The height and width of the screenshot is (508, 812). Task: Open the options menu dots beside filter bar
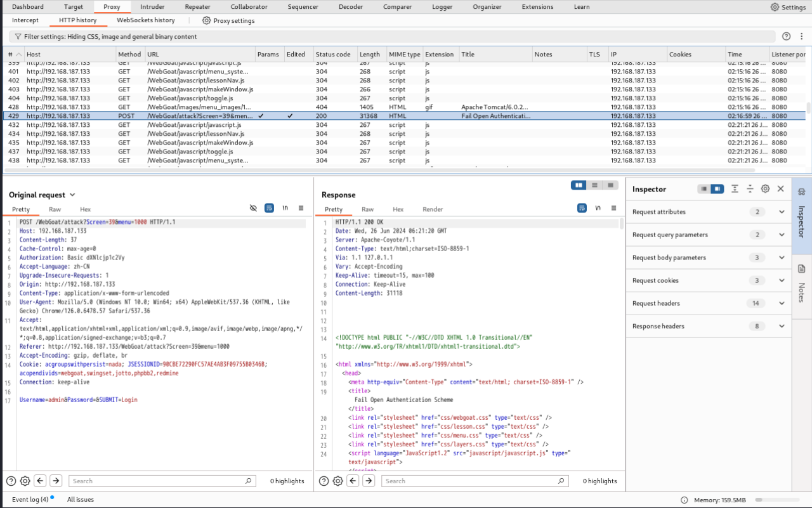coord(802,37)
